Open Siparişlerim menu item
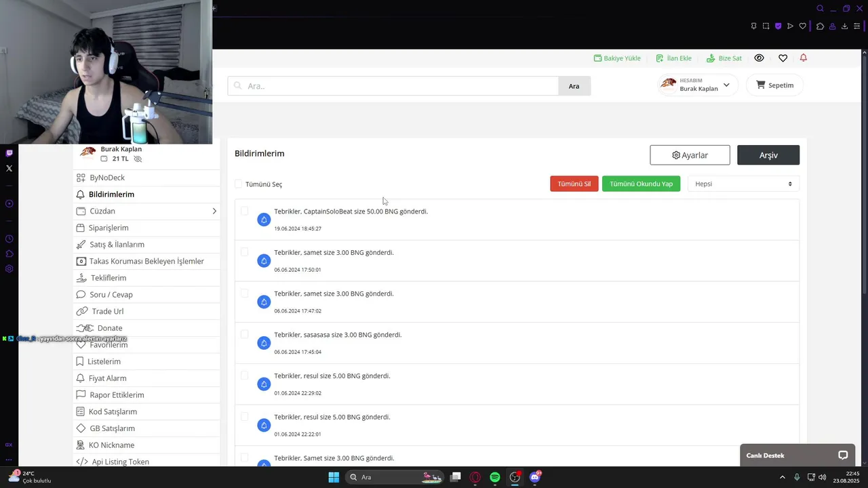 [146, 228]
